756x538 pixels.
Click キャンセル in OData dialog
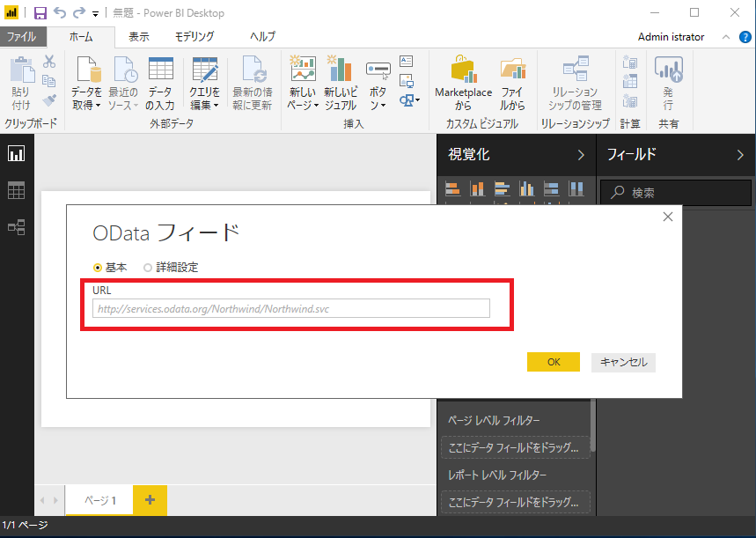[623, 362]
